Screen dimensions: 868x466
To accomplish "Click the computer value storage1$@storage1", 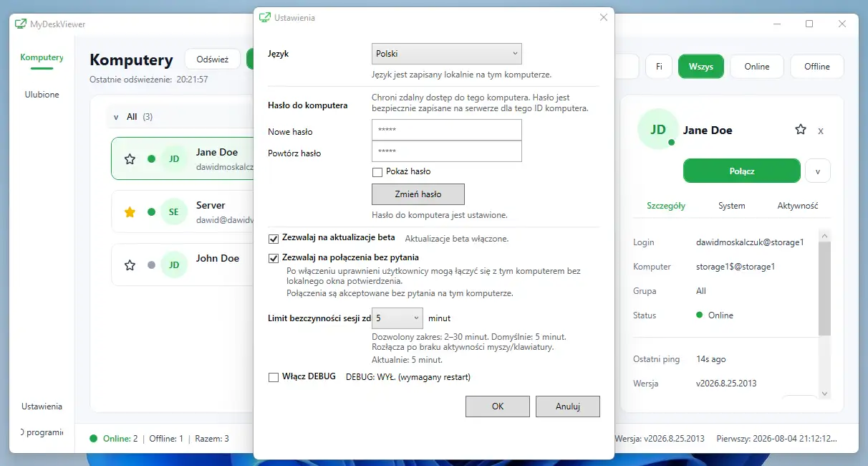I will click(x=736, y=267).
